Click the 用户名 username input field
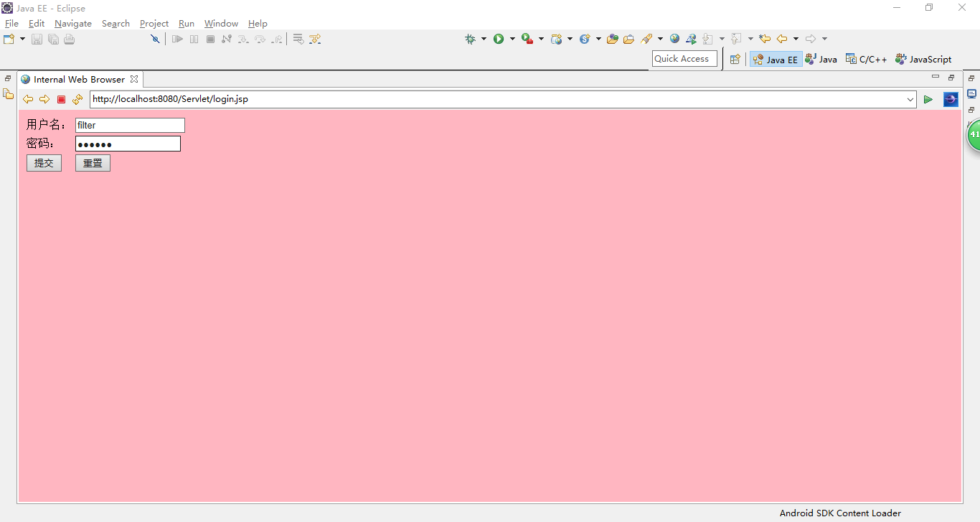 tap(130, 126)
